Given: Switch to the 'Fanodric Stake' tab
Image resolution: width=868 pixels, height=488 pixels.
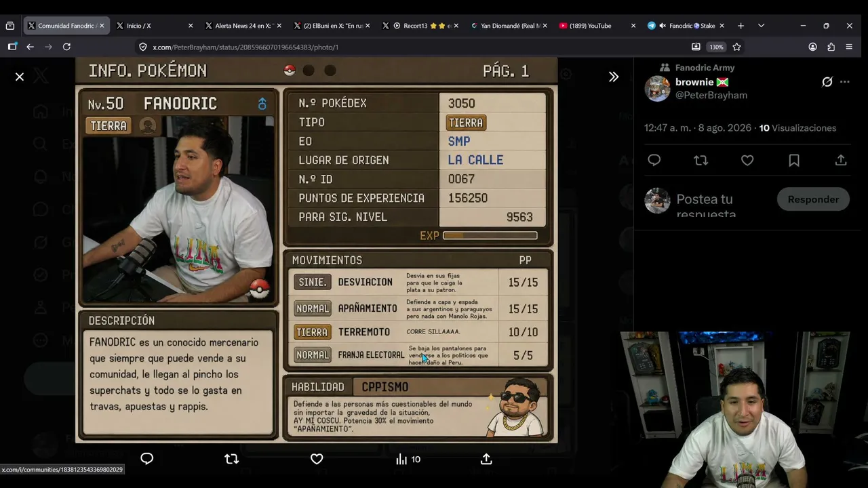Looking at the screenshot, I should [686, 26].
